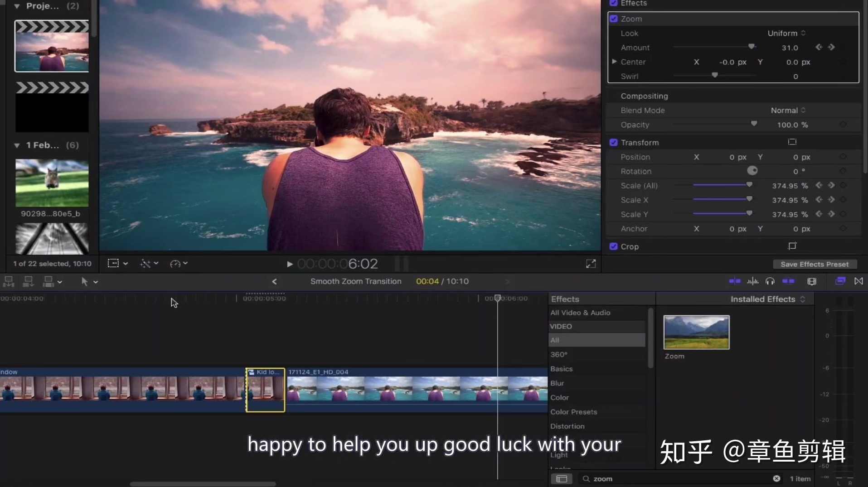Viewport: 868px width, 487px height.
Task: Toggle viewer fullscreen icon
Action: click(x=591, y=264)
